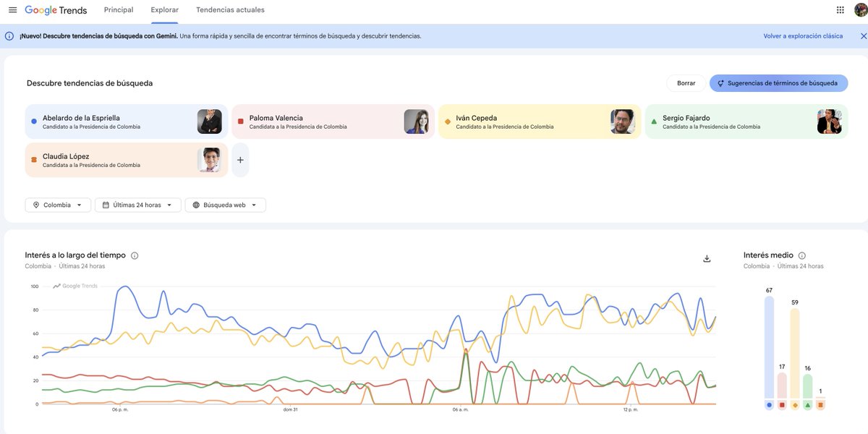Screen dimensions: 868x434
Task: Open Sugerencias de términos de búsqueda
Action: pos(779,83)
